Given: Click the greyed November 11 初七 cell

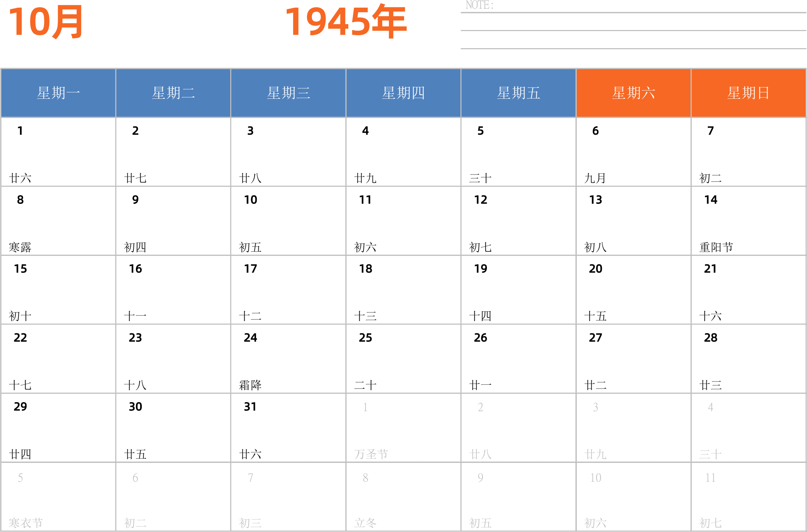Looking at the screenshot, I should [748, 497].
